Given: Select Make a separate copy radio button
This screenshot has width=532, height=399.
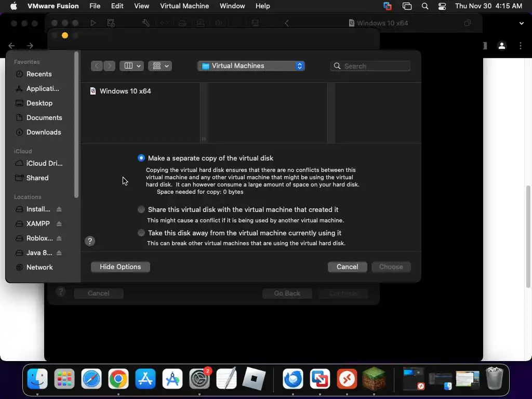Looking at the screenshot, I should (x=141, y=158).
